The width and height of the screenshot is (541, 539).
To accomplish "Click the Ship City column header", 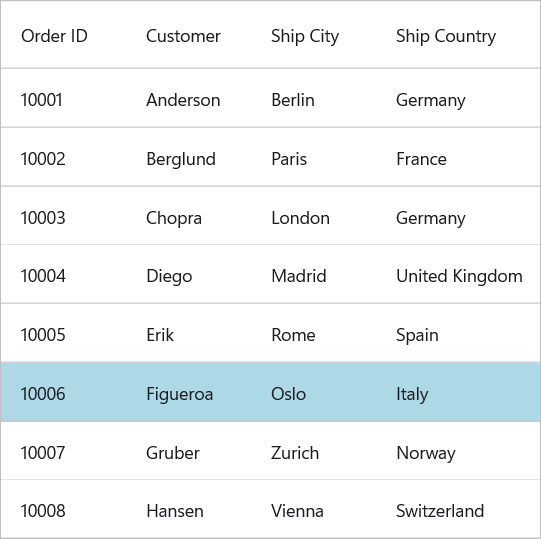I will pyautogui.click(x=313, y=35).
